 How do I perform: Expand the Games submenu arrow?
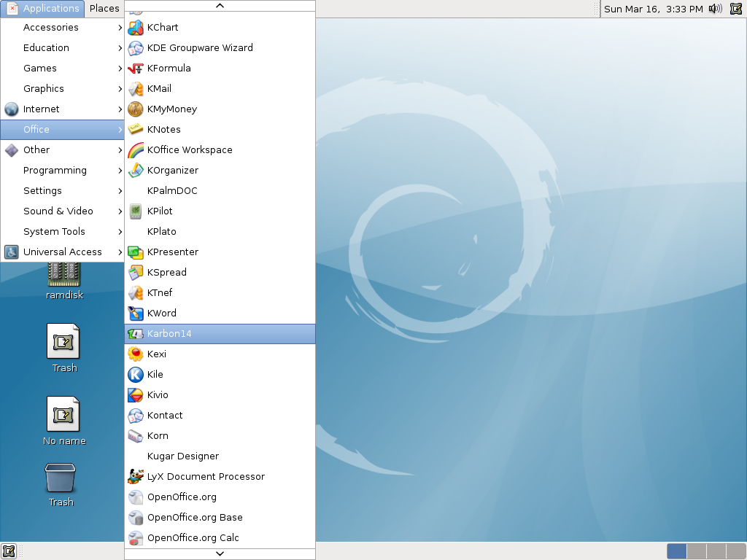(120, 69)
